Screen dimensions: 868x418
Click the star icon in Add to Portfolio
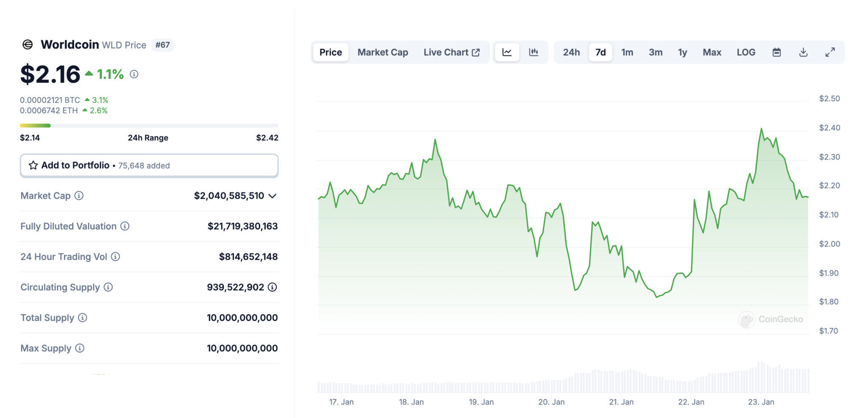tap(33, 165)
